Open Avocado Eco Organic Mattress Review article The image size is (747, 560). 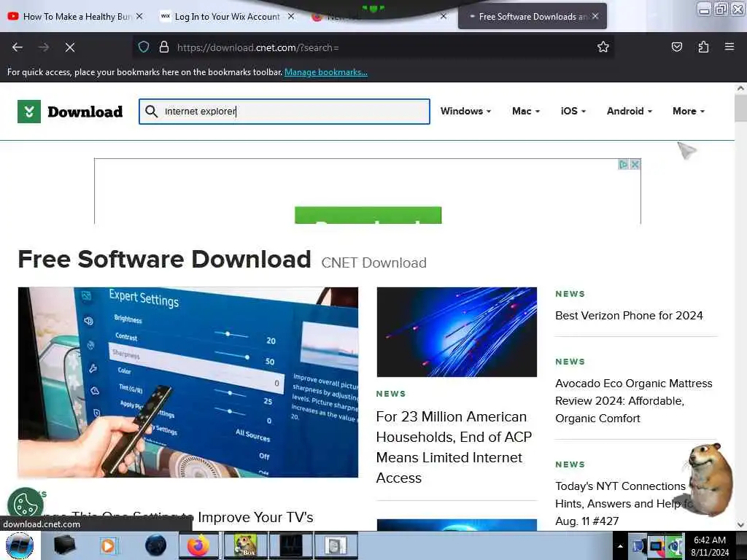(x=634, y=400)
